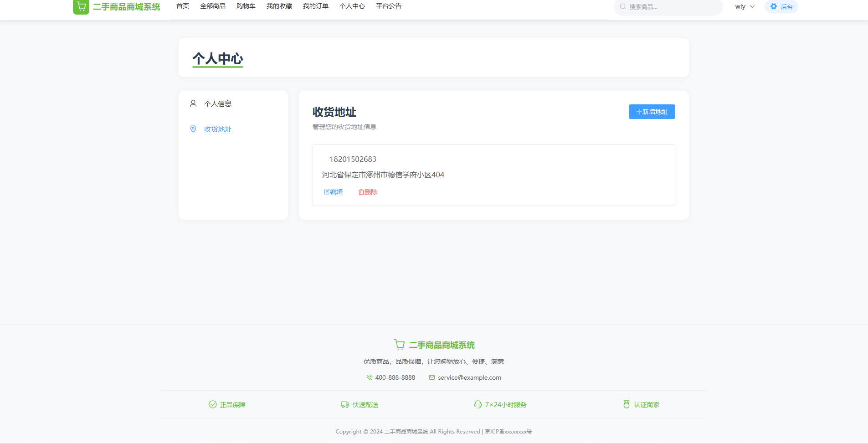Image resolution: width=868 pixels, height=444 pixels.
Task: Click the checkmark icon for 正品保障
Action: tap(213, 404)
